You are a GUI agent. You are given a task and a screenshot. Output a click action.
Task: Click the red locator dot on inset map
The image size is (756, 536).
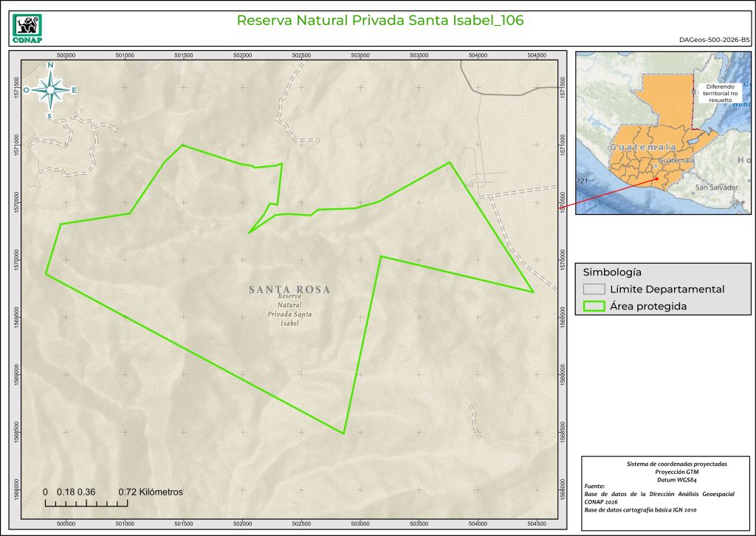[x=656, y=178]
